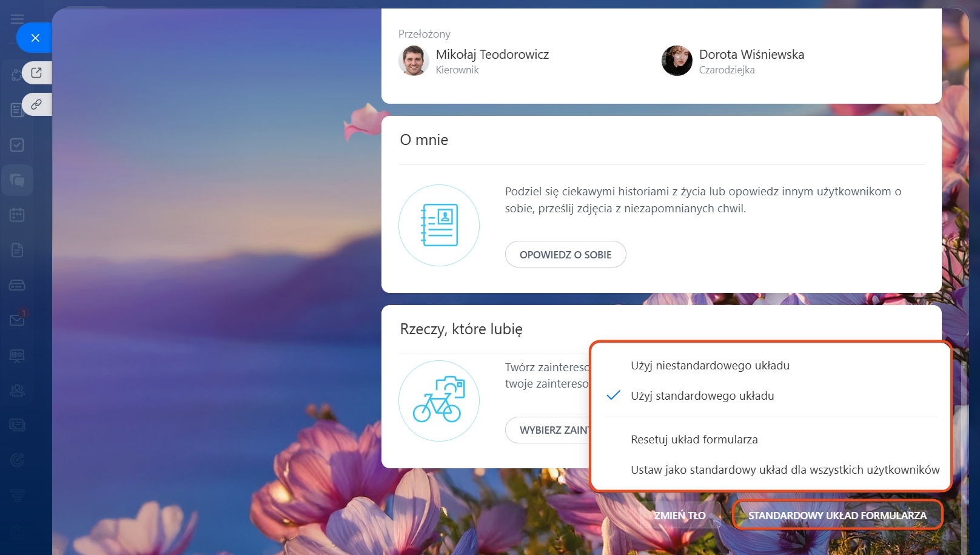Click the 'Zmień tło' button
The width and height of the screenshot is (980, 555).
[679, 516]
